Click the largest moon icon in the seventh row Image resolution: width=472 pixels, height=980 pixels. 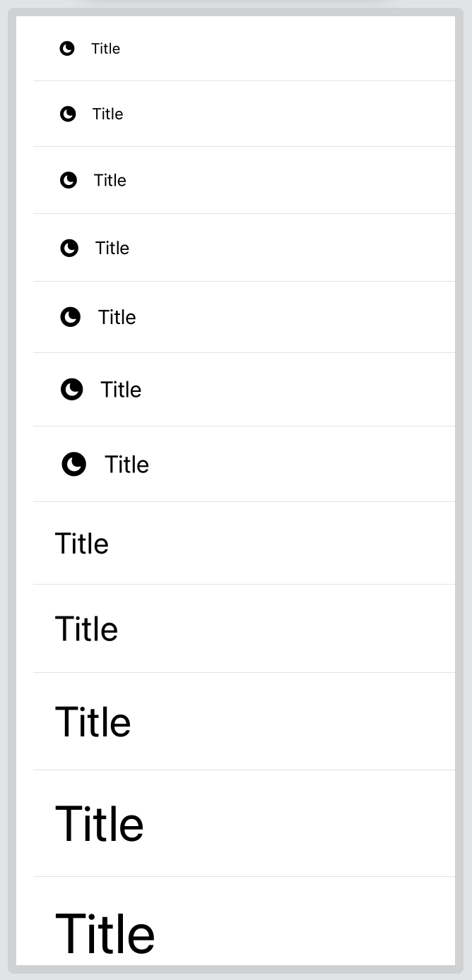click(x=73, y=464)
